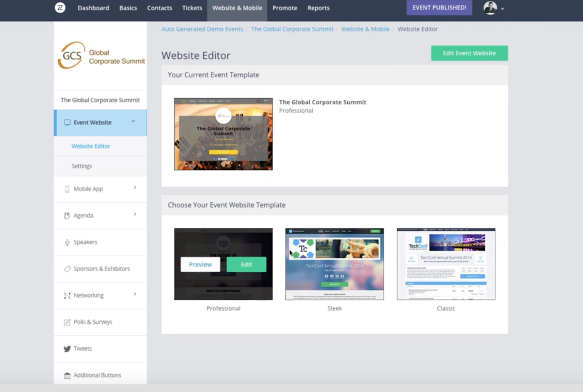Click the Speakers microphone icon
The image size is (583, 392).
coord(67,242)
